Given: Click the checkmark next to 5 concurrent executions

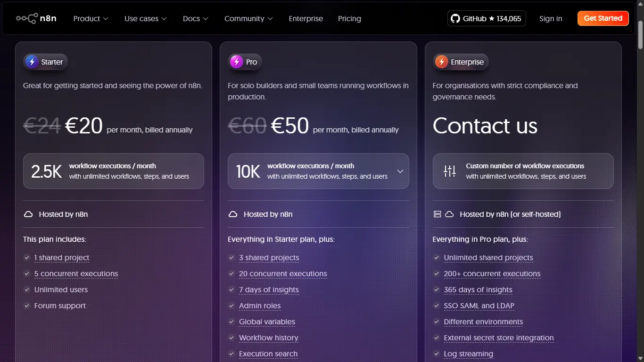Looking at the screenshot, I should [x=27, y=273].
